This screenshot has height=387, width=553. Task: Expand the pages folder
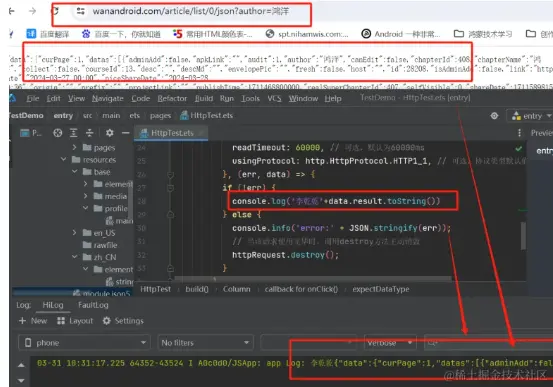tap(74, 147)
